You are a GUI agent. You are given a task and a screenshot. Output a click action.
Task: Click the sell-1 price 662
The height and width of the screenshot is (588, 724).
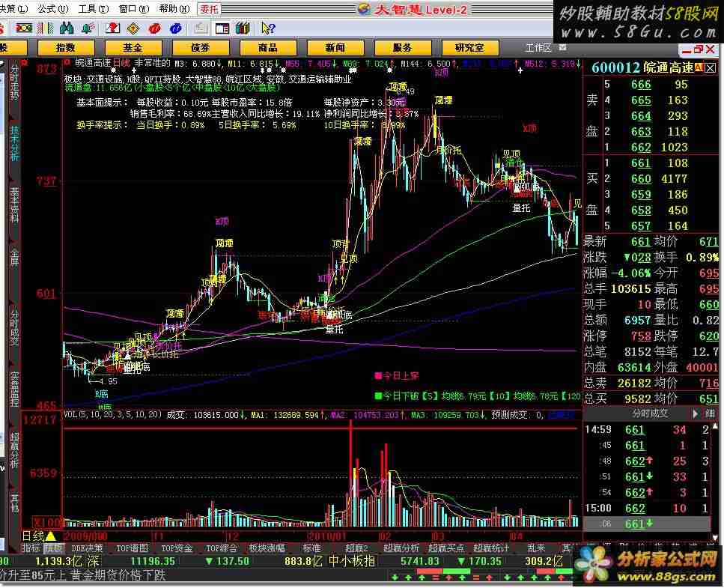click(641, 148)
